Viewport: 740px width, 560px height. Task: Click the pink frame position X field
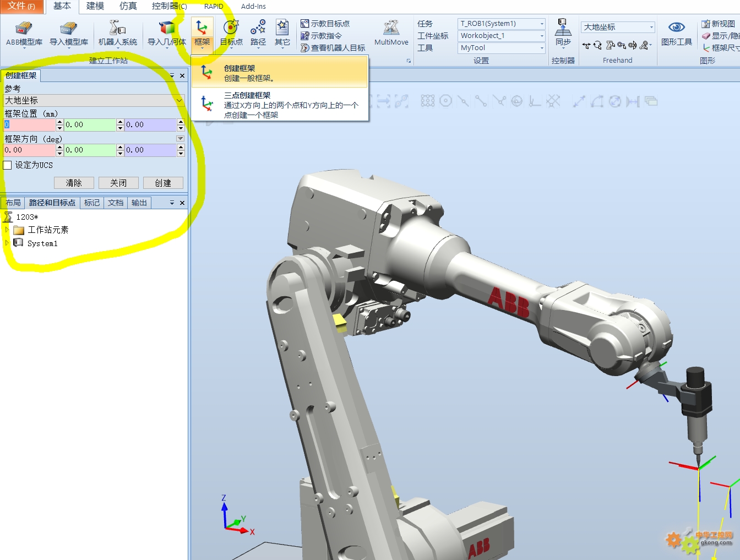pyautogui.click(x=29, y=125)
